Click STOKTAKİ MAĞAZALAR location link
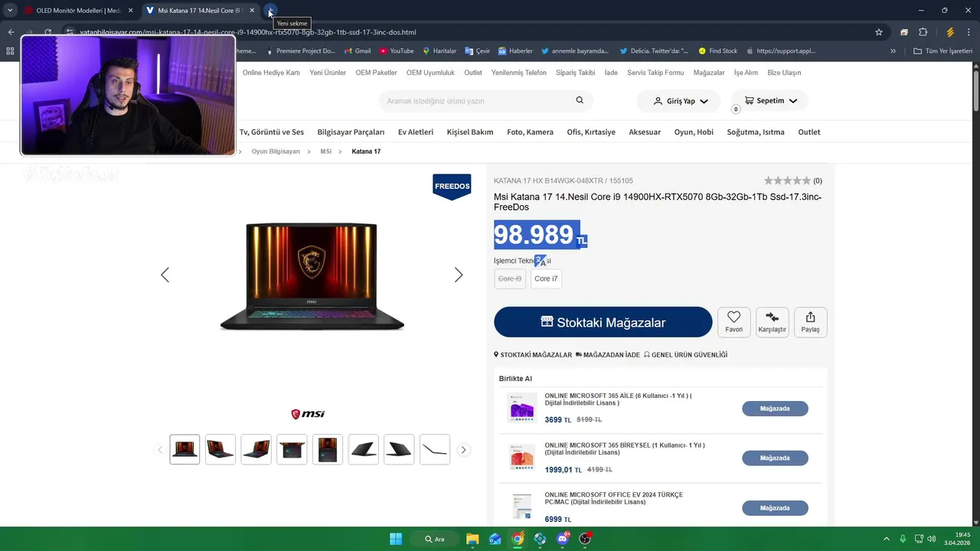 (533, 355)
